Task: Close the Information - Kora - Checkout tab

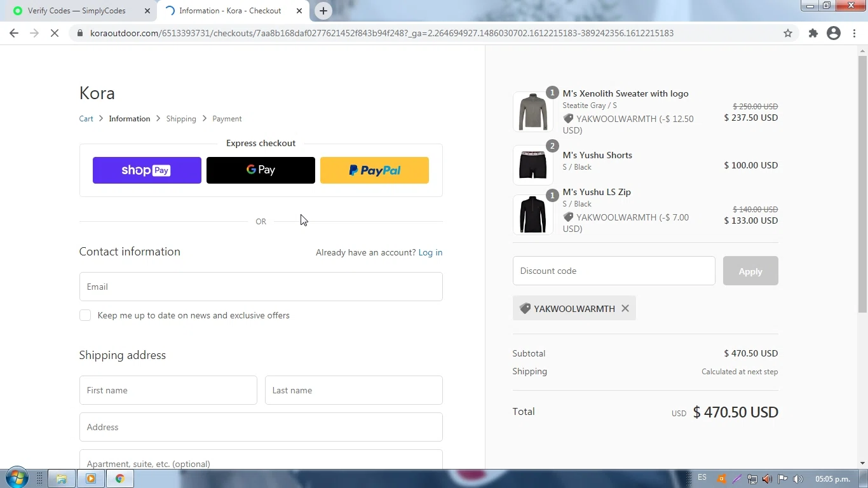Action: coord(299,11)
